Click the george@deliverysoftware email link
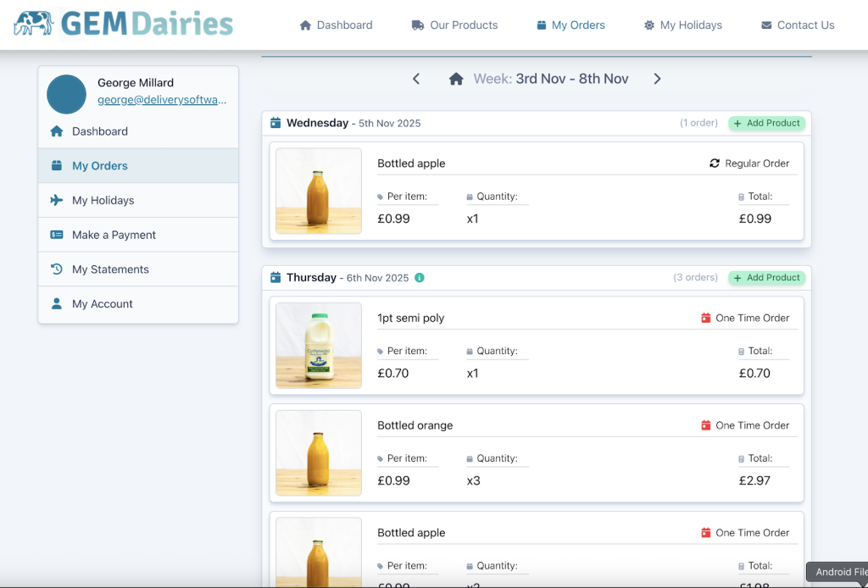 click(x=161, y=100)
